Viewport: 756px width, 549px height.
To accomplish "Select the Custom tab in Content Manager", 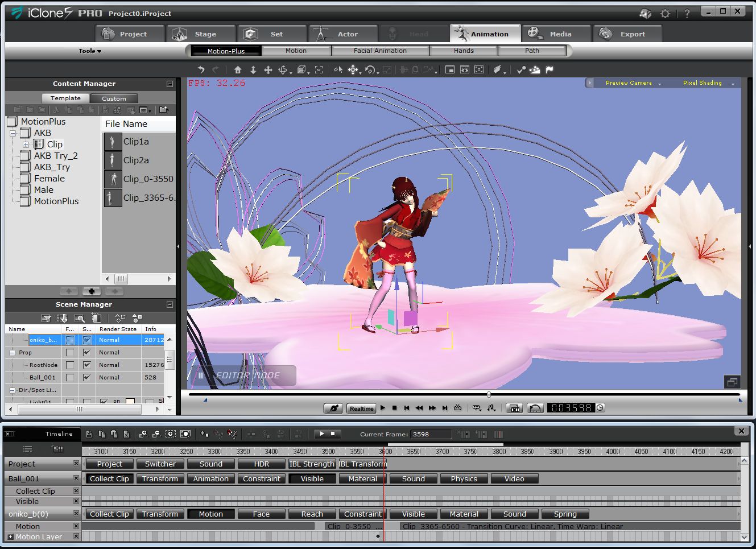I will (x=114, y=98).
